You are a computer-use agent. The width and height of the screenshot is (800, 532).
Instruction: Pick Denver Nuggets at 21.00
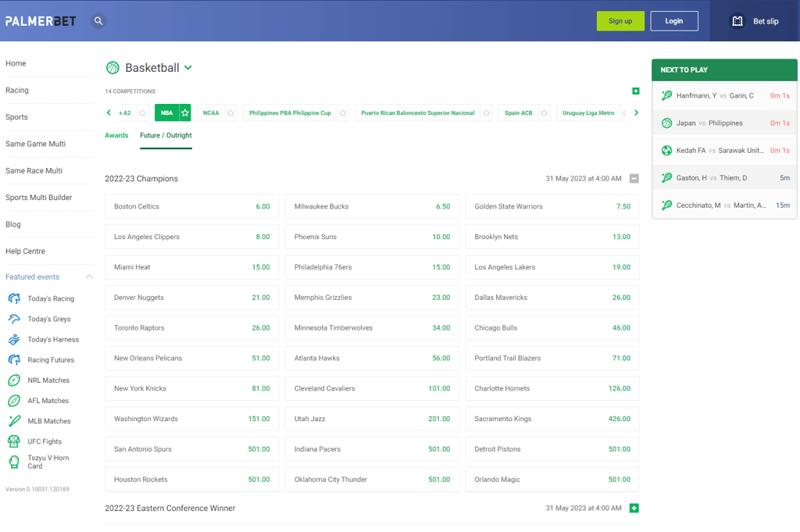[x=192, y=298]
